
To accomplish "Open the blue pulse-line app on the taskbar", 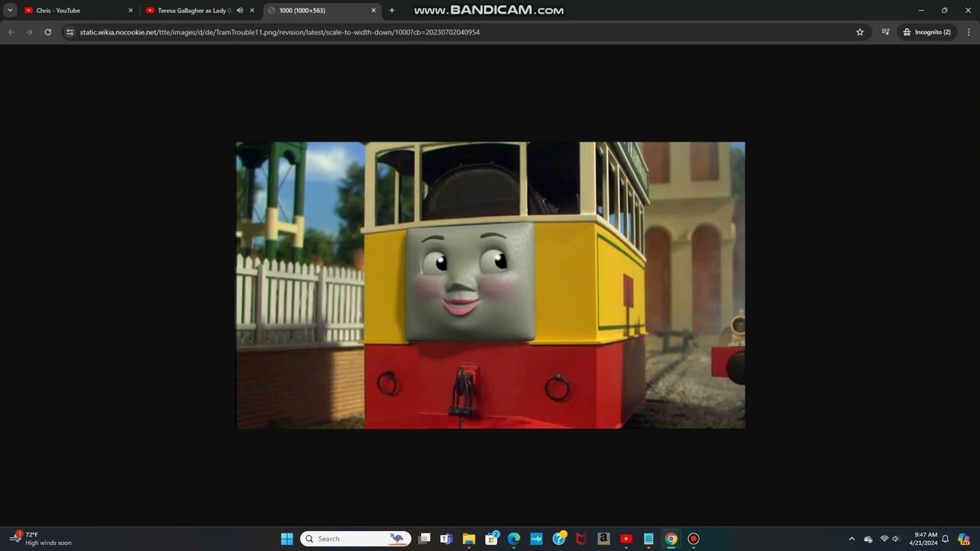I will click(536, 539).
